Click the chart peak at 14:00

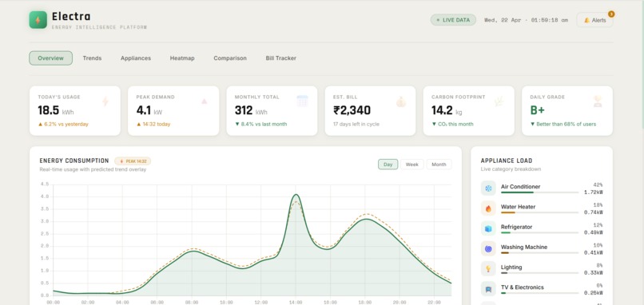[296, 195]
